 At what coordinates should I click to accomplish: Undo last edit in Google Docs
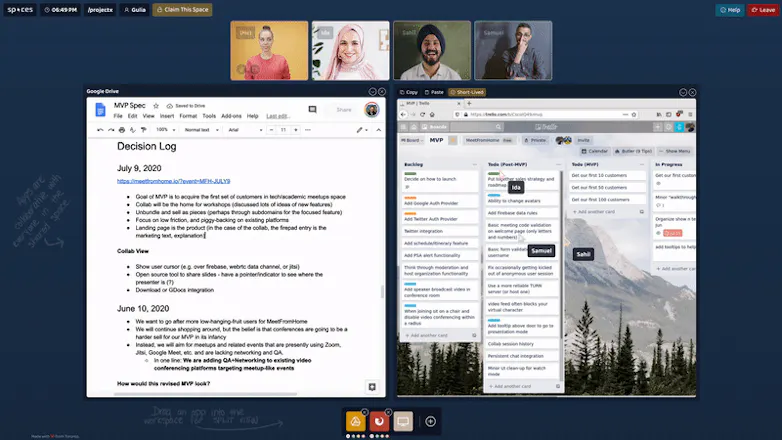(x=100, y=130)
